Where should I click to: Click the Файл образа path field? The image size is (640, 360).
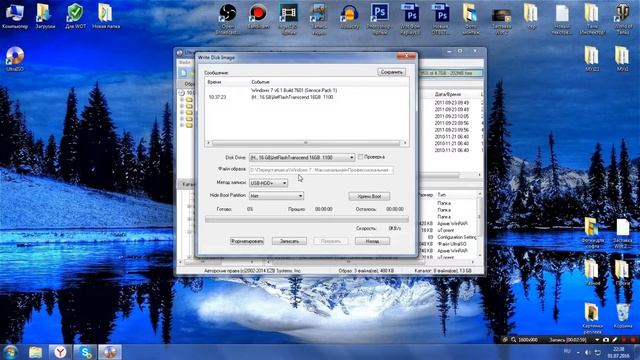coord(321,170)
